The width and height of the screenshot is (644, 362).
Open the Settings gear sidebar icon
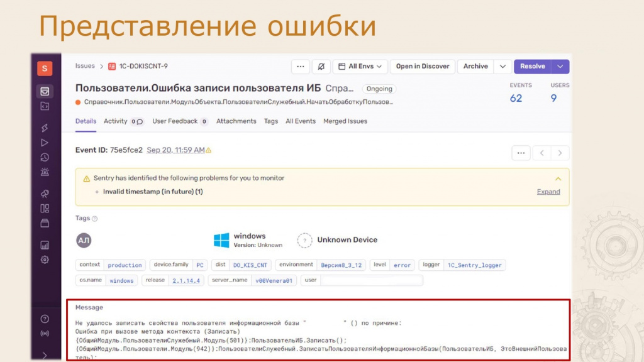(45, 260)
